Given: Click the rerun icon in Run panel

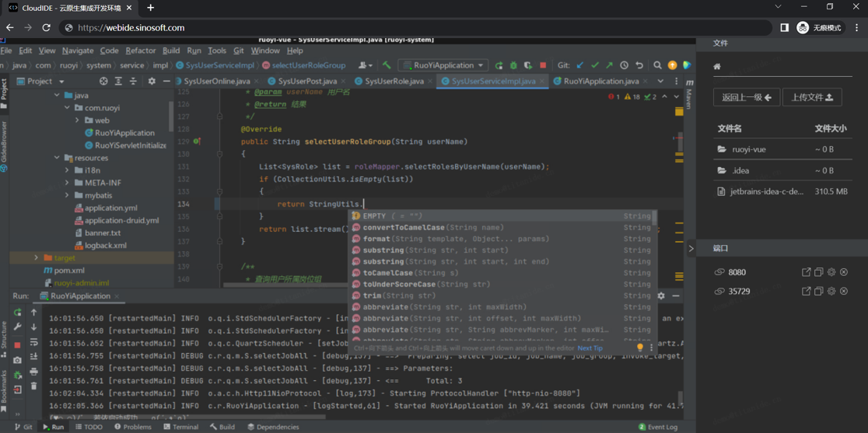Looking at the screenshot, I should point(18,313).
